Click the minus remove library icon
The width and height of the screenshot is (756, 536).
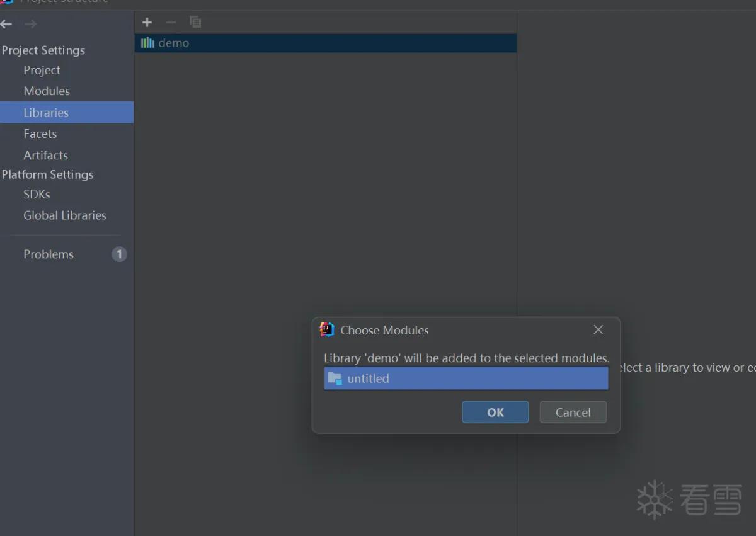click(171, 23)
